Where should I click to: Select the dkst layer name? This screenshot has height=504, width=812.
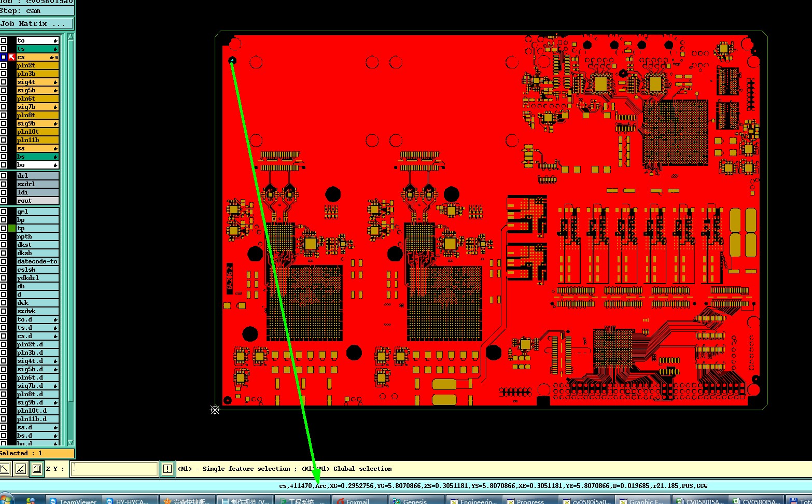click(x=37, y=245)
